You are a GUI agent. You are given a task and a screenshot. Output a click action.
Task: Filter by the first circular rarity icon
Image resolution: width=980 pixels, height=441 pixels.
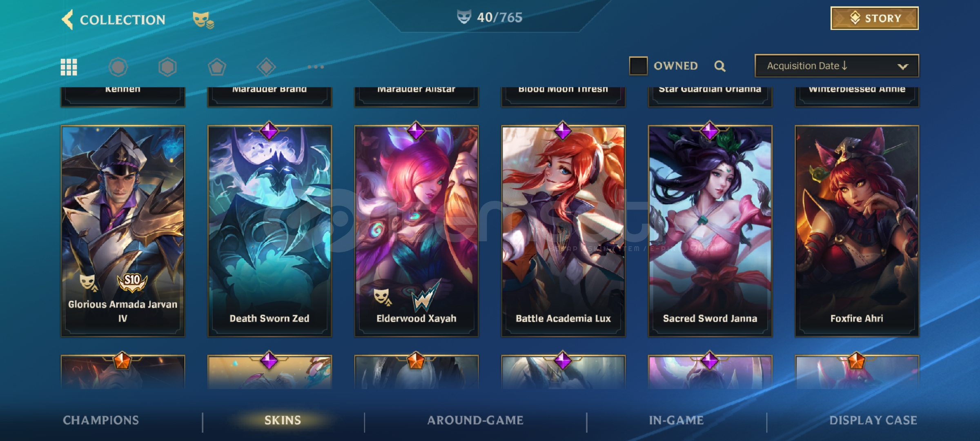point(118,67)
